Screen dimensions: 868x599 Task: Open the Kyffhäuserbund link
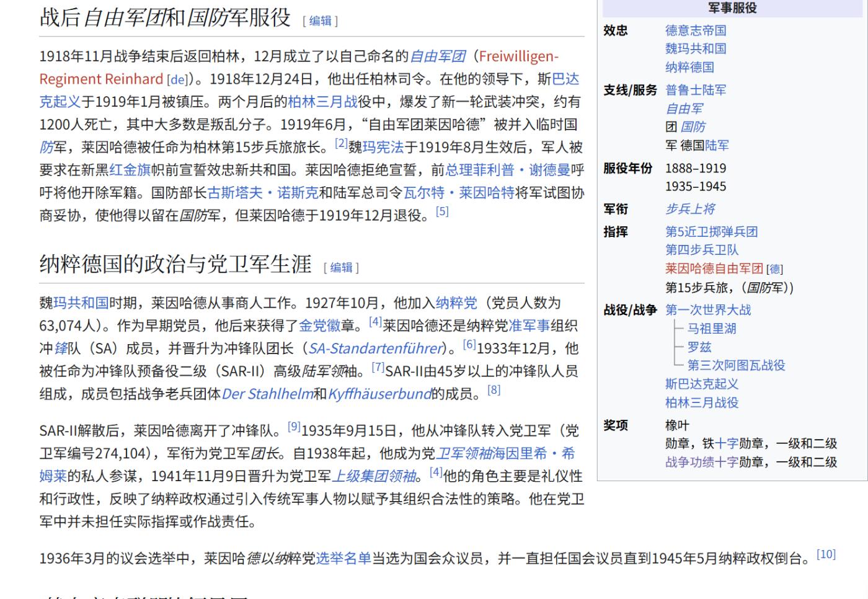380,393
